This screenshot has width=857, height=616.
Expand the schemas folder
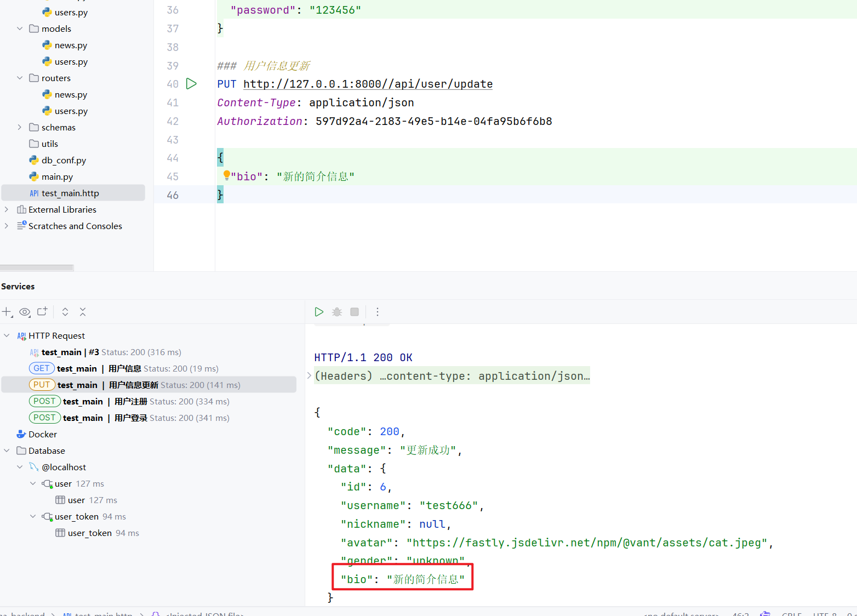(x=20, y=127)
